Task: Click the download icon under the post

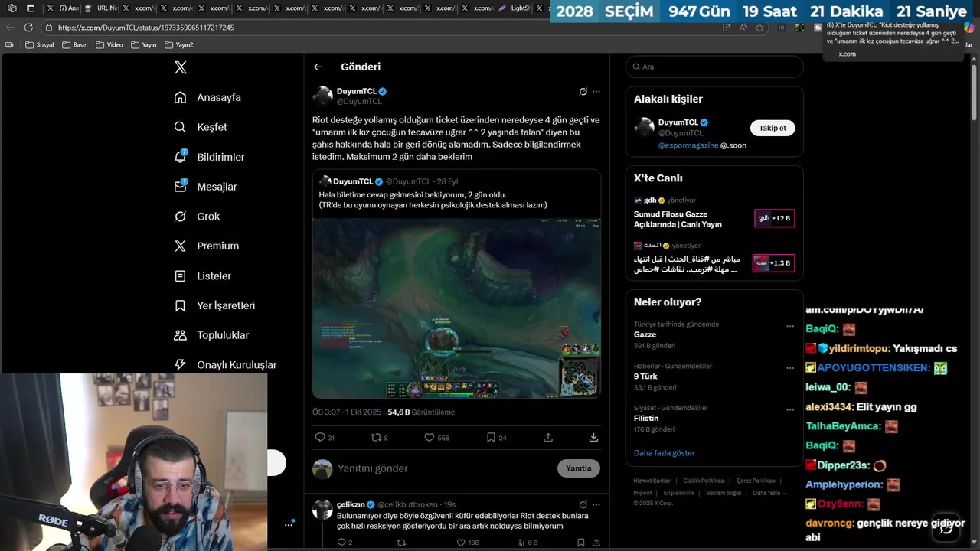Action: click(x=593, y=438)
